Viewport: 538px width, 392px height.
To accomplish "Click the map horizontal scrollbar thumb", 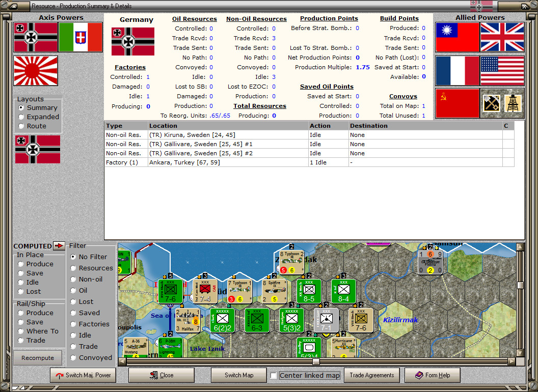I will click(x=316, y=361).
